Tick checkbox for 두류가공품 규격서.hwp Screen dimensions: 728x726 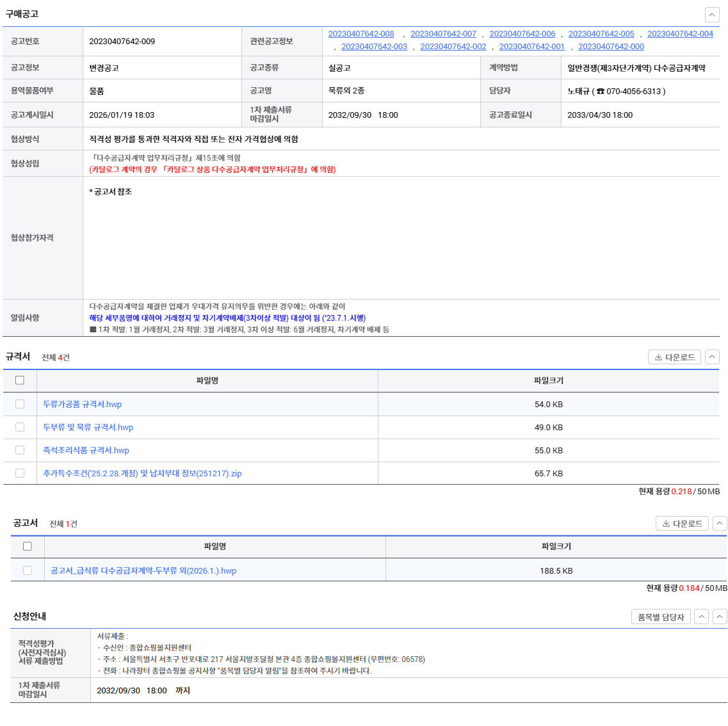20,405
